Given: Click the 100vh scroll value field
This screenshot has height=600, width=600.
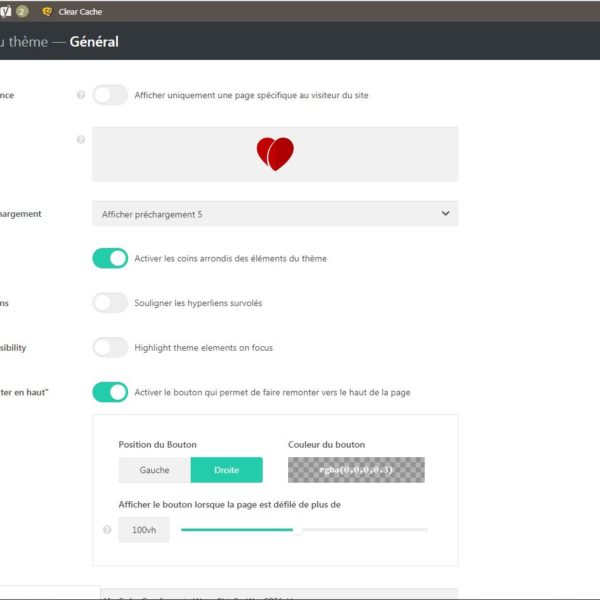Looking at the screenshot, I should click(144, 530).
